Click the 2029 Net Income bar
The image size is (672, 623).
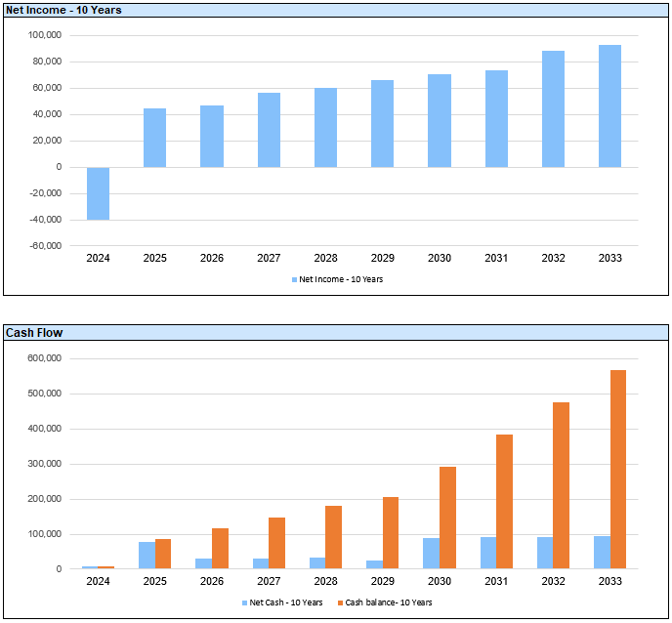382,124
